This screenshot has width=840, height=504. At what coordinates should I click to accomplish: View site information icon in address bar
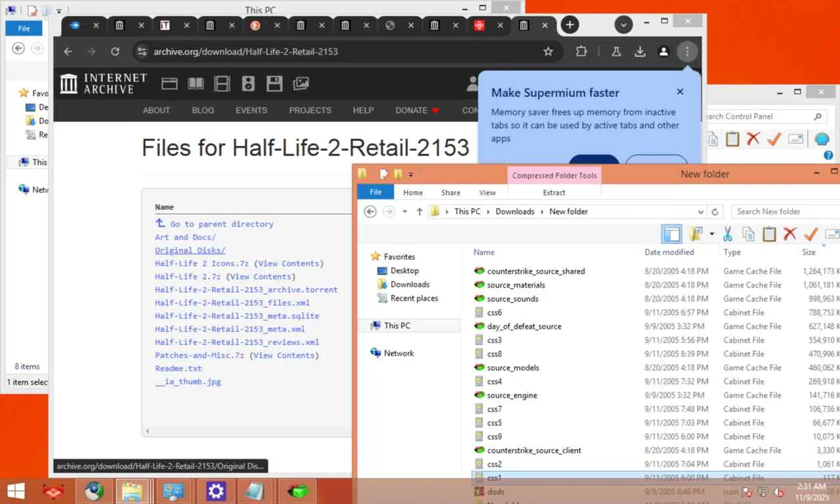[x=142, y=51]
